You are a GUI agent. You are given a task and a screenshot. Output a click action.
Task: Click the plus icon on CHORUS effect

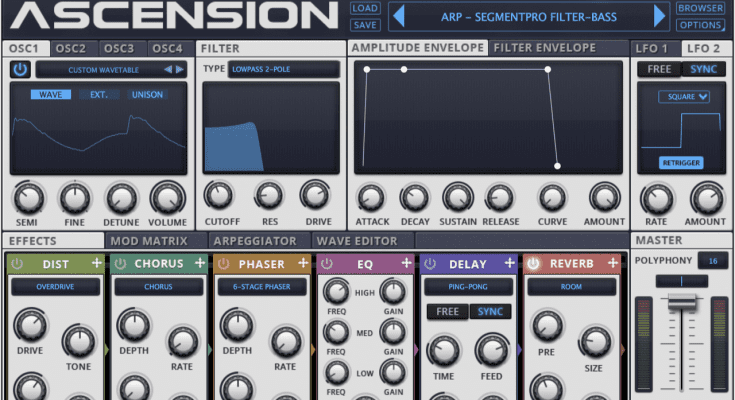click(x=199, y=264)
